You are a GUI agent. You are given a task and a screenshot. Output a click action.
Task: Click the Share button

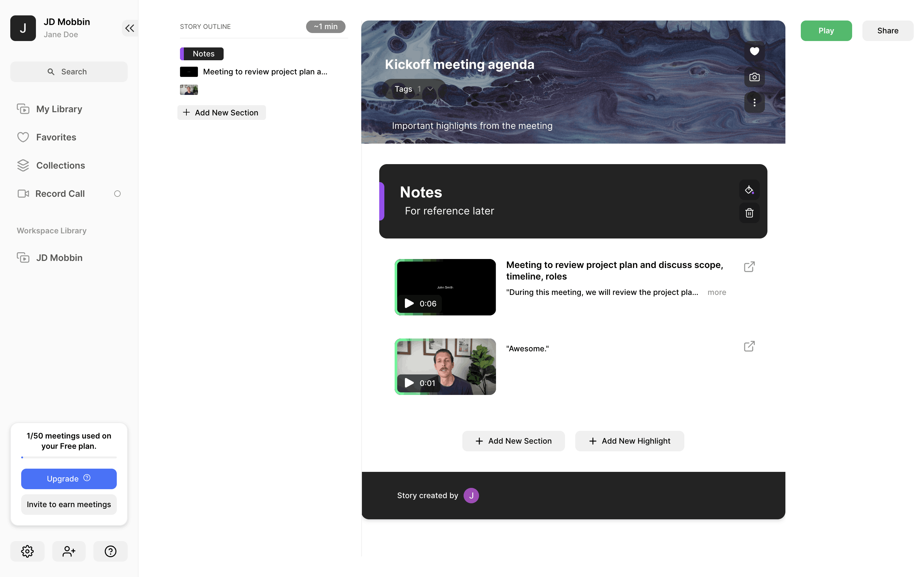[887, 31]
